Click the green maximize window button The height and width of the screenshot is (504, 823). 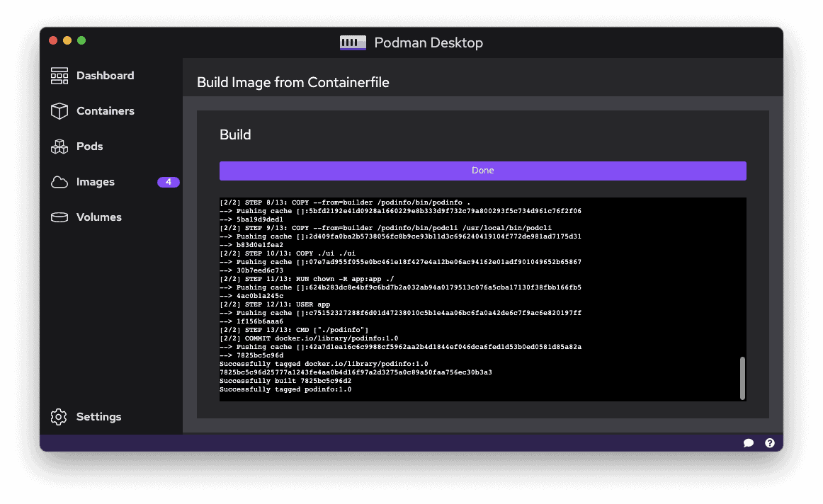81,40
